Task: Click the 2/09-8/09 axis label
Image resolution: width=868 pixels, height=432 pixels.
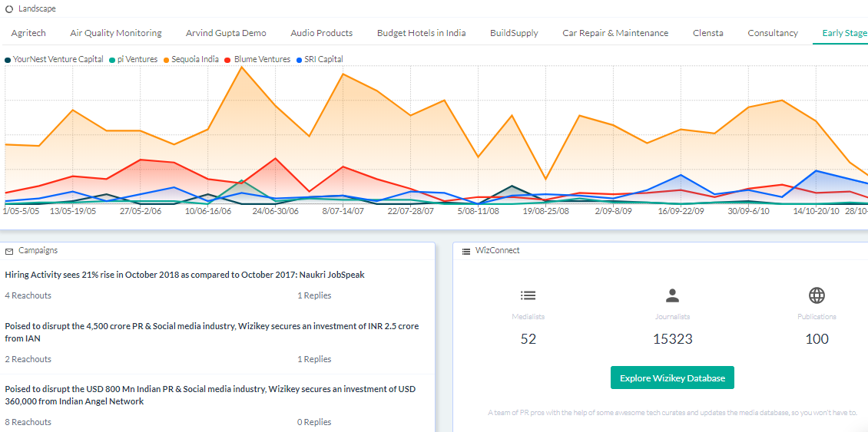Action: coord(613,211)
